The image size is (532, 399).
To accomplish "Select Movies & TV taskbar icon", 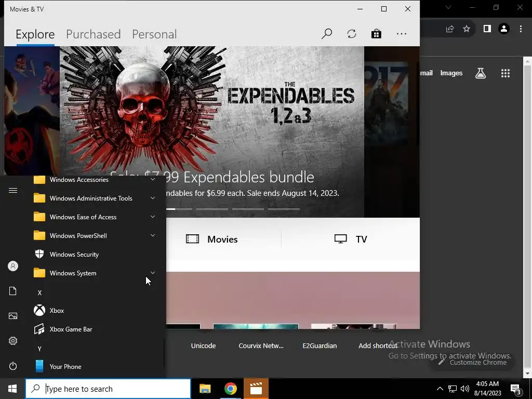I will (x=256, y=389).
